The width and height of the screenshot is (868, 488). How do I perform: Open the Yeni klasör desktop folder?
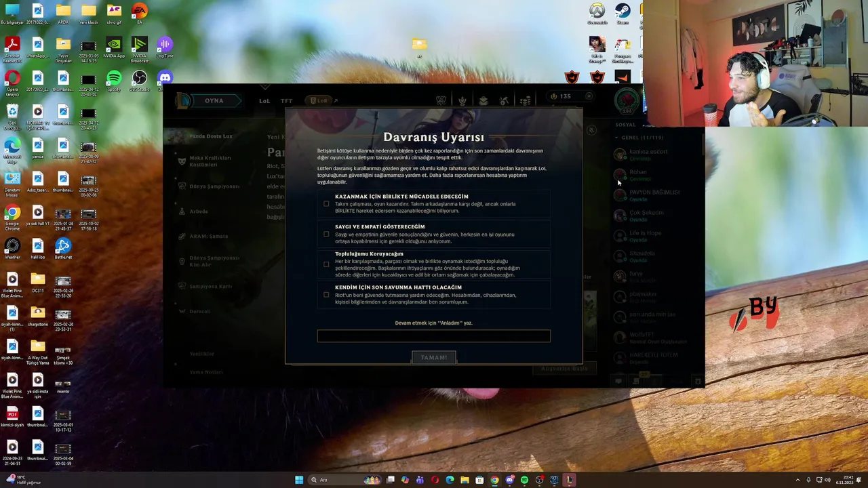point(88,14)
